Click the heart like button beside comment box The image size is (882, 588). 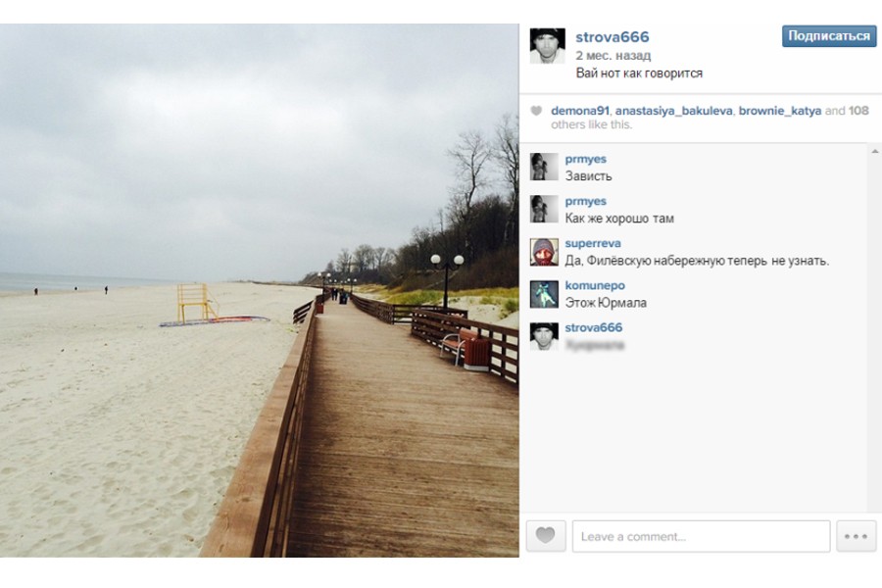(546, 536)
